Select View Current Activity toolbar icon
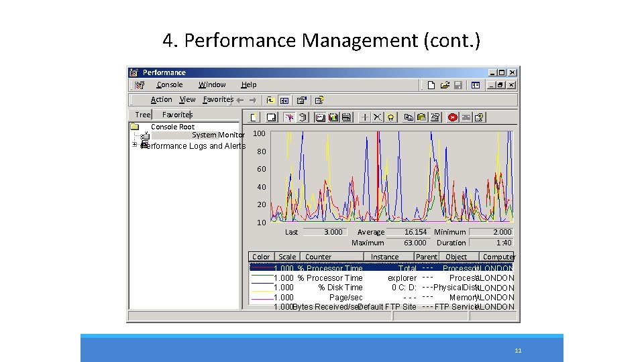Screen dimensions: 644x362 [289, 117]
